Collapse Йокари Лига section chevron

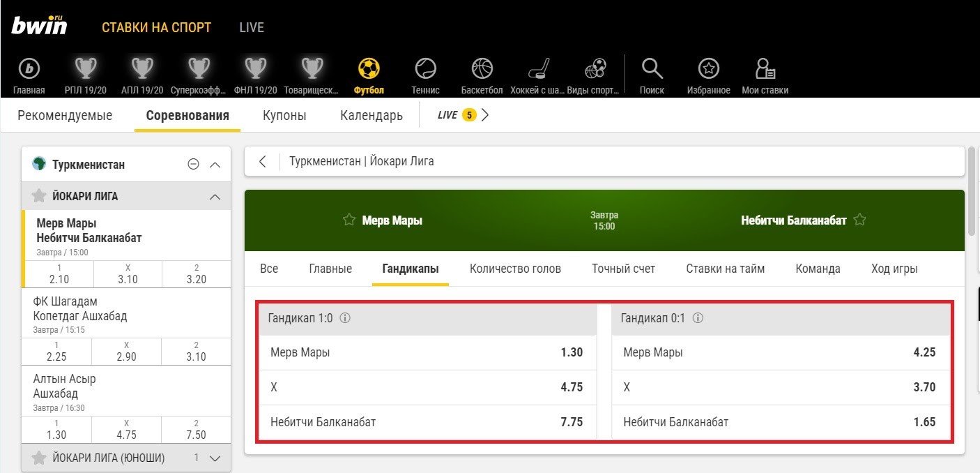[x=215, y=197]
